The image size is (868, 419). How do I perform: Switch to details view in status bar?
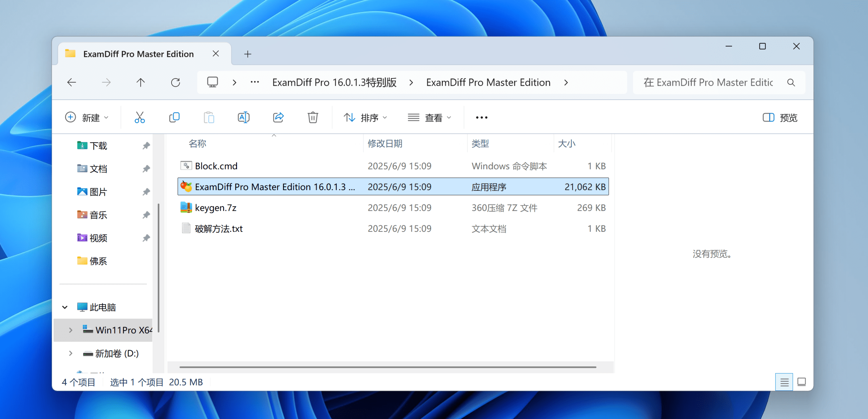click(784, 382)
